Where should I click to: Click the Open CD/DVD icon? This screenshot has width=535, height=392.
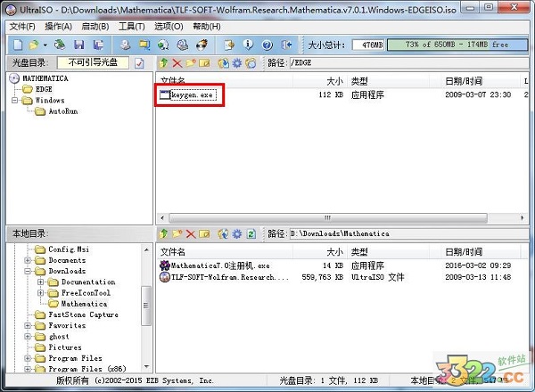tap(60, 45)
